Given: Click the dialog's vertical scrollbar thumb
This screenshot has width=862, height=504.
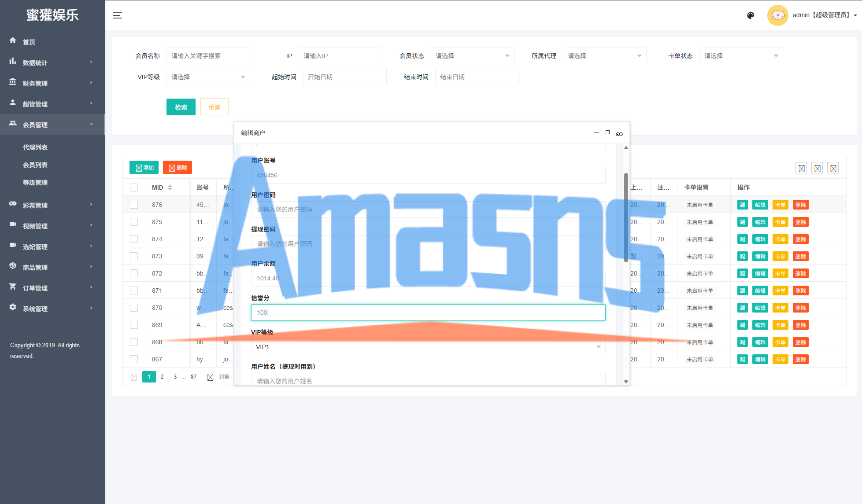Looking at the screenshot, I should pyautogui.click(x=626, y=218).
